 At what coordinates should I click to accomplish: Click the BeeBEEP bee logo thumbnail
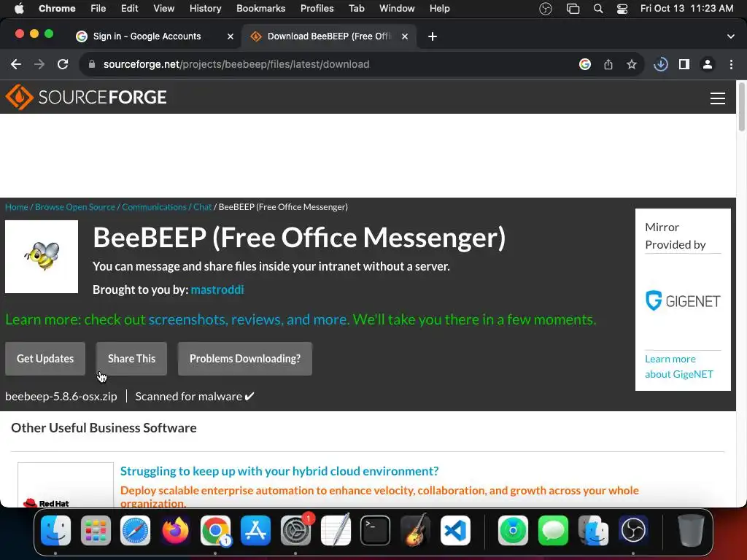42,257
